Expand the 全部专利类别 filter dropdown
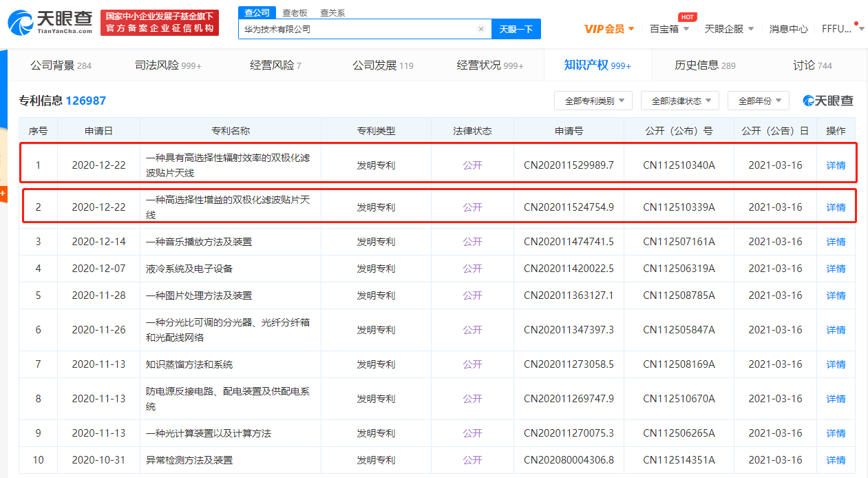 pos(593,101)
